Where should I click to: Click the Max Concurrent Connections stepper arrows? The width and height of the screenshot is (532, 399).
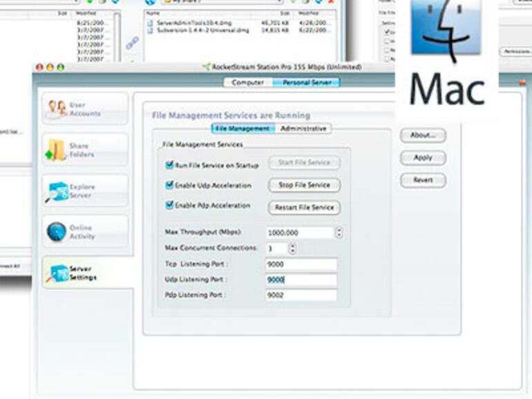(292, 249)
